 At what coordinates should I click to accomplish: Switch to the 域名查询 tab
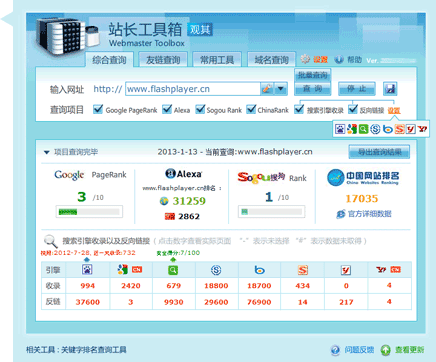pyautogui.click(x=271, y=60)
